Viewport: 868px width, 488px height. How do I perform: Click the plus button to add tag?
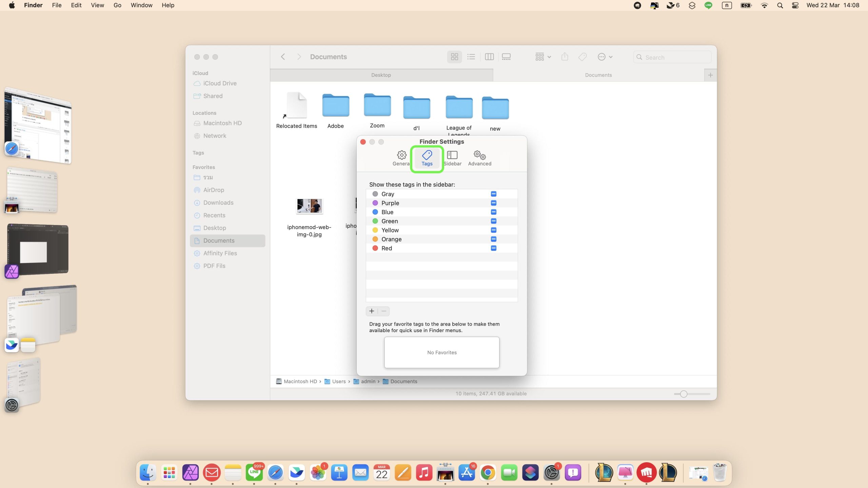pyautogui.click(x=372, y=311)
